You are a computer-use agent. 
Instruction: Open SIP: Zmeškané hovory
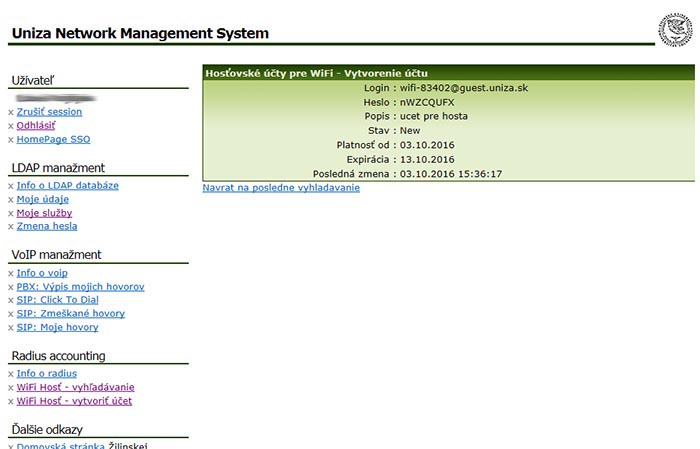click(x=71, y=313)
